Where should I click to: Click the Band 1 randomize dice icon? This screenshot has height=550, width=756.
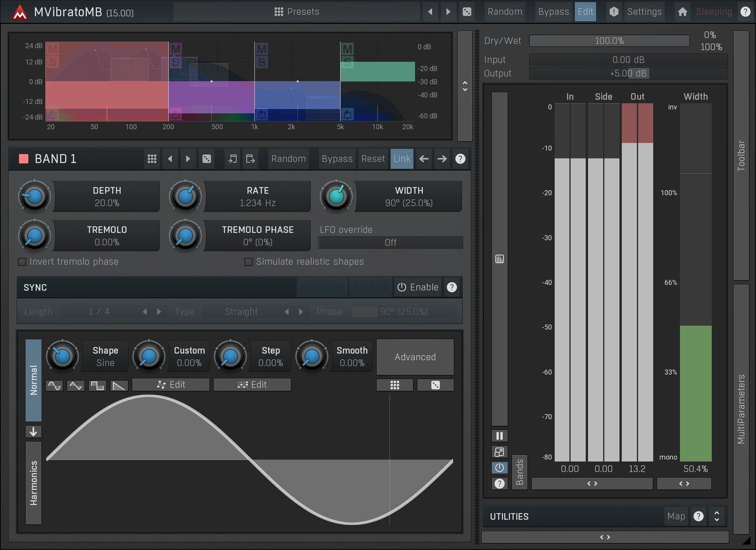[207, 159]
